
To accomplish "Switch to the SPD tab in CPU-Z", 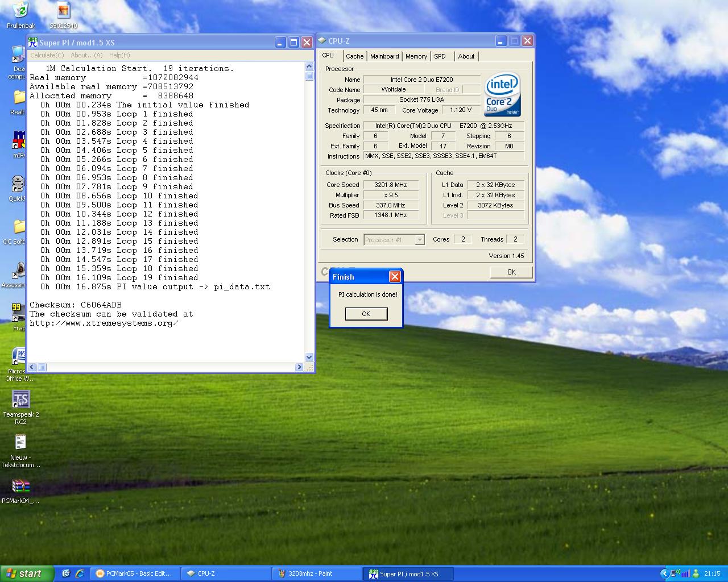I will [440, 56].
